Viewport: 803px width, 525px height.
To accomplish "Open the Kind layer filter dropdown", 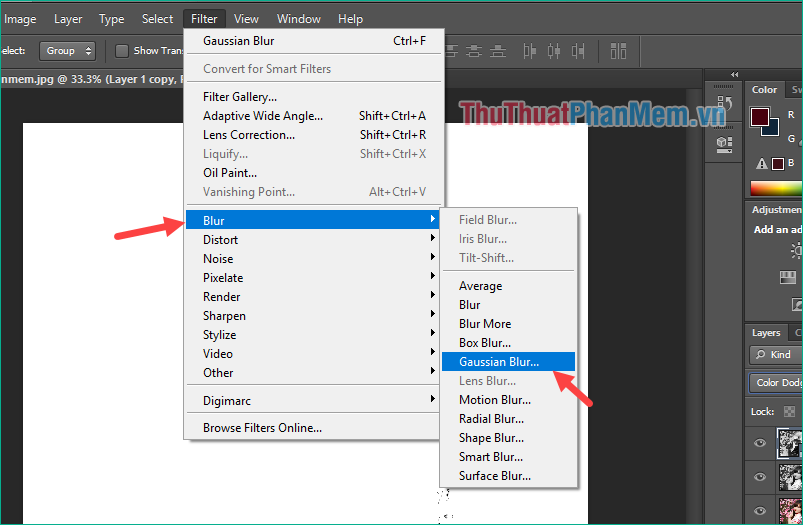I will pyautogui.click(x=776, y=354).
